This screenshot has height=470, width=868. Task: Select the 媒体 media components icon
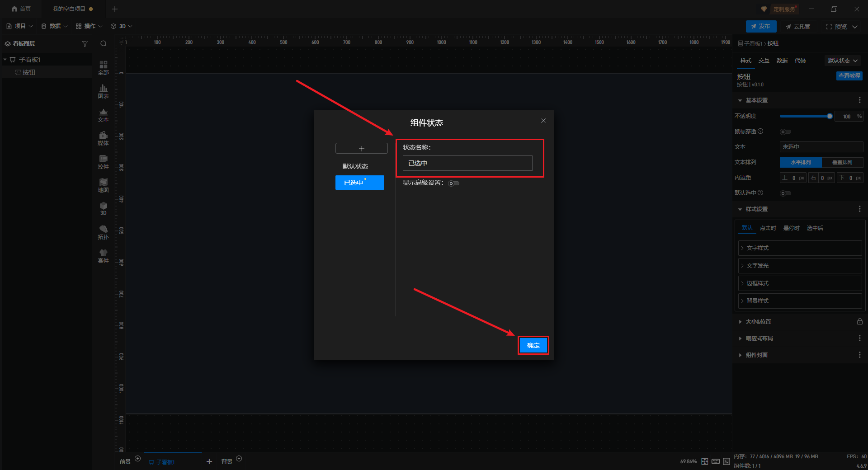pos(103,138)
